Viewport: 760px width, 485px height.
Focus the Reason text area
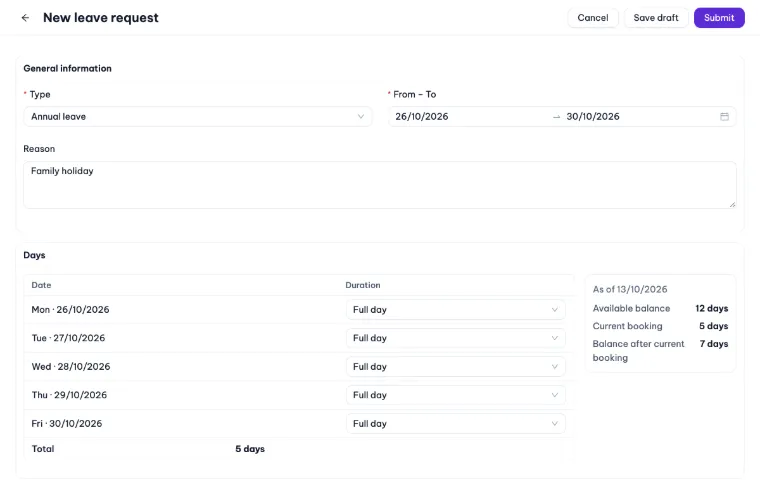380,185
